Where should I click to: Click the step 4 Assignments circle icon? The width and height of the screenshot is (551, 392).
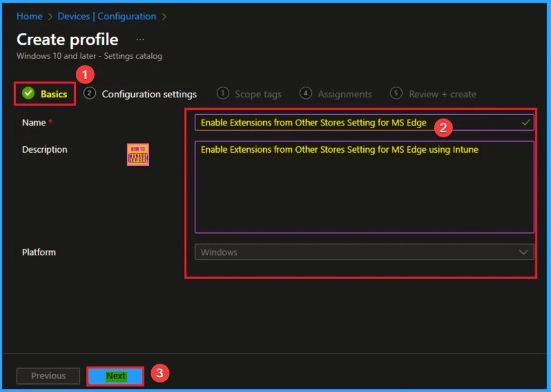306,94
